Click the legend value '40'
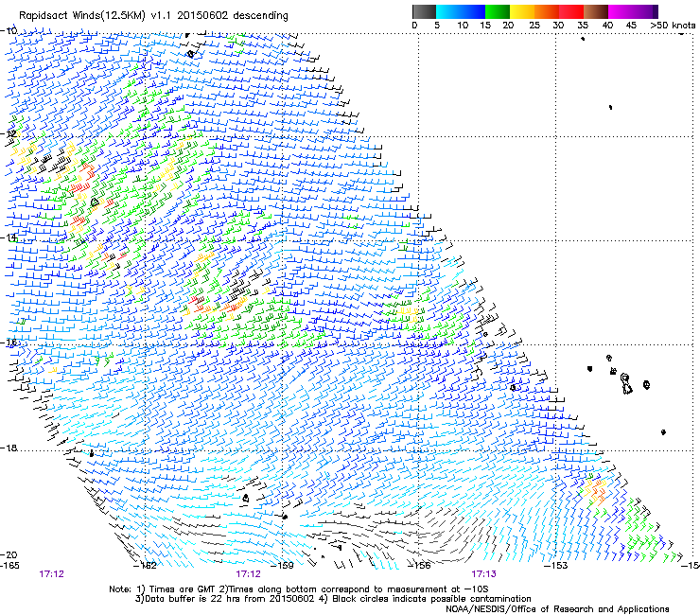Viewport: 700px width, 615px height. click(x=607, y=26)
